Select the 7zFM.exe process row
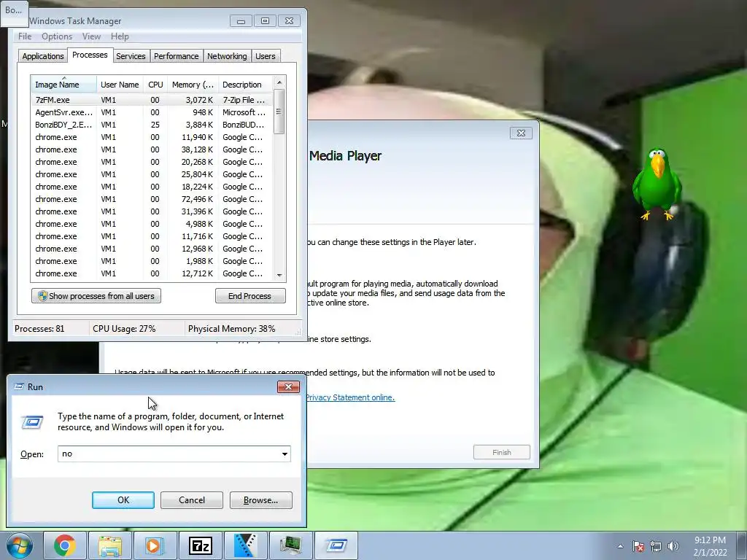The height and width of the screenshot is (560, 747). pos(152,100)
